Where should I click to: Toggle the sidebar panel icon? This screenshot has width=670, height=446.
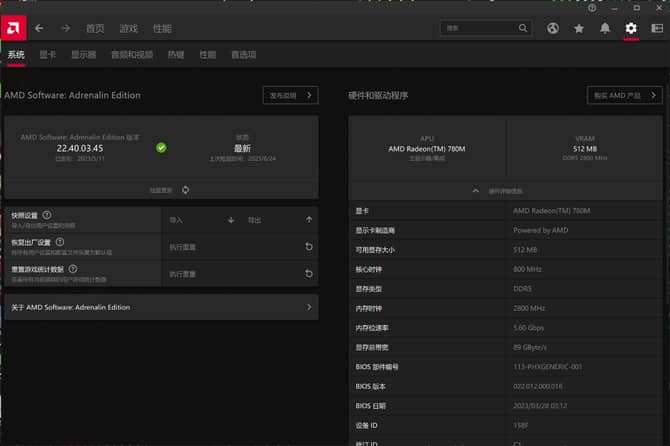click(x=657, y=28)
